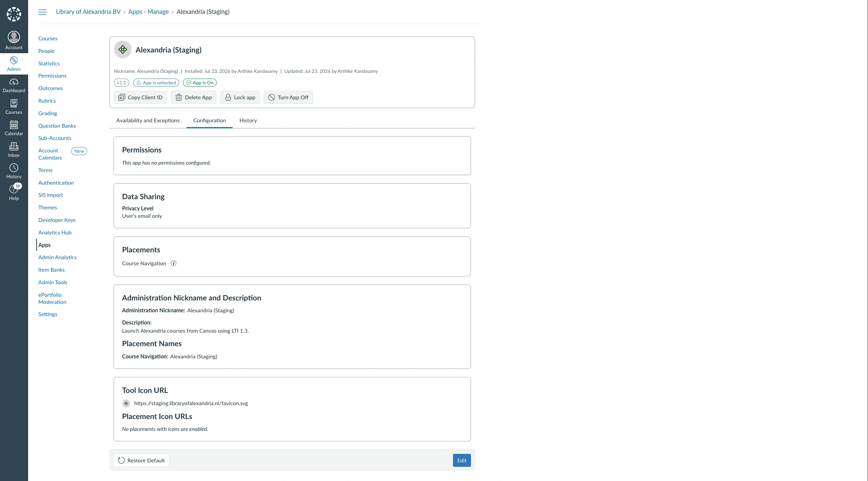This screenshot has width=868, height=481.
Task: Click the favicon.svg URL text
Action: click(x=191, y=403)
